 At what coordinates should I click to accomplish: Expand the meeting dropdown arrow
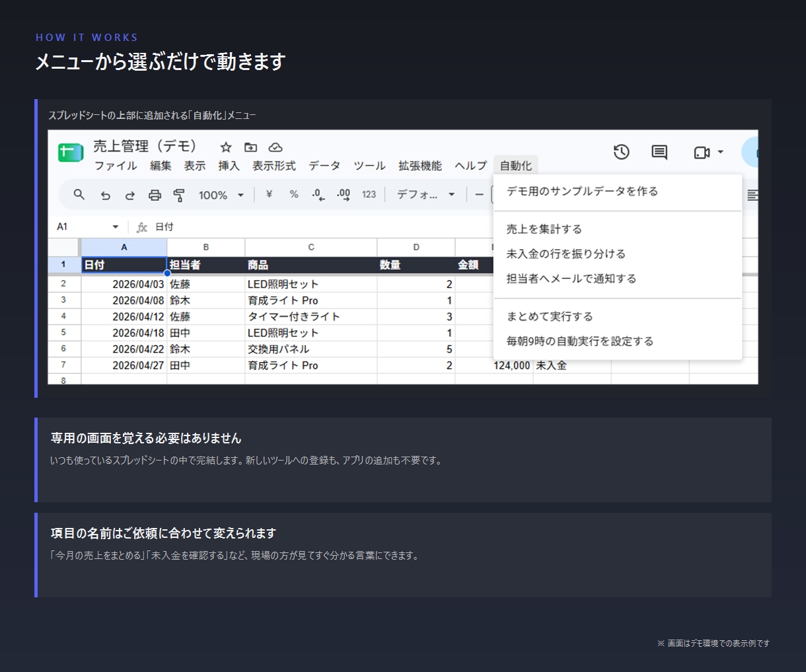721,152
